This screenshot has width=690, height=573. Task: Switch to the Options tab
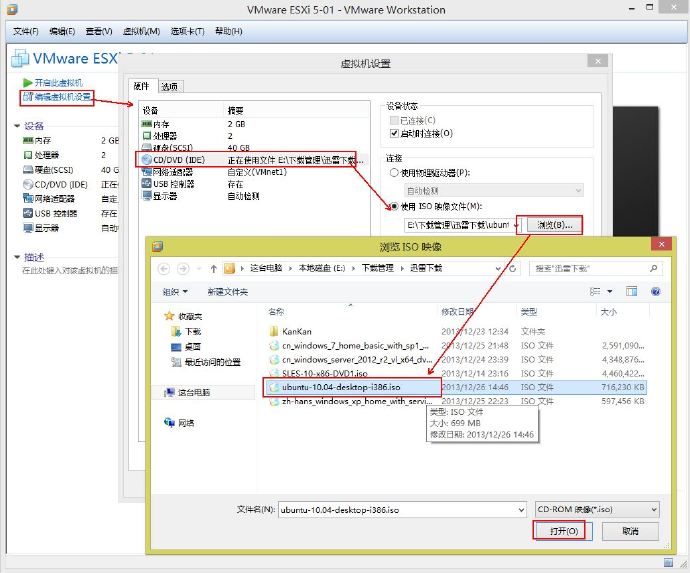click(x=169, y=86)
